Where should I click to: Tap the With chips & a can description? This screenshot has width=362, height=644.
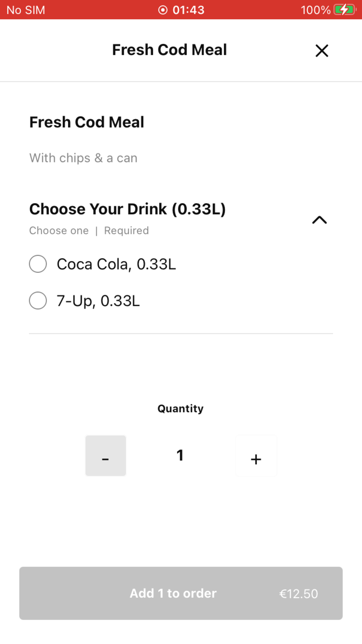[x=83, y=158]
